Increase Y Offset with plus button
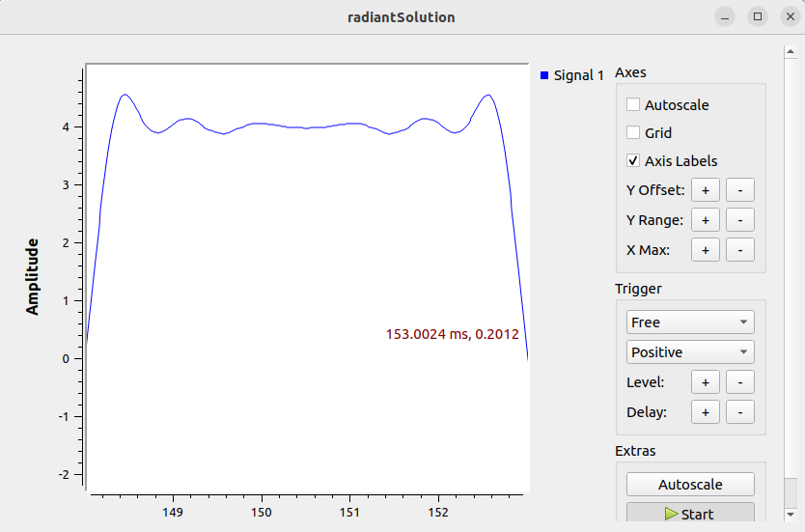Image resolution: width=805 pixels, height=532 pixels. pyautogui.click(x=706, y=190)
